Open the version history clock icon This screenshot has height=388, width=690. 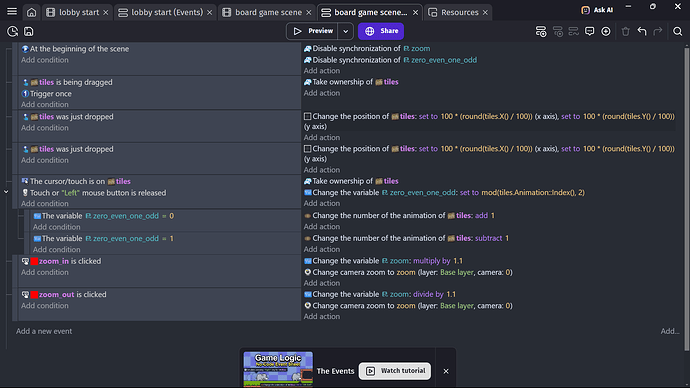12,31
